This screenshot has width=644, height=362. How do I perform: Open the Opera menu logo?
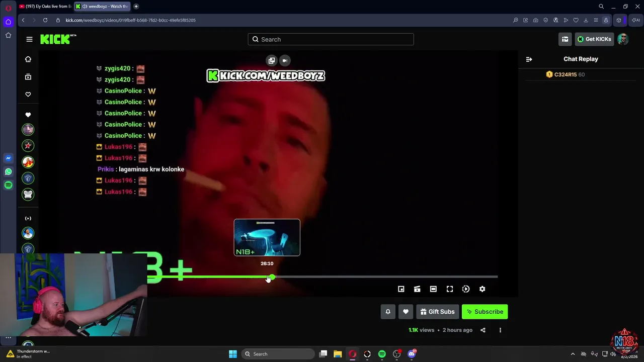coord(8,8)
